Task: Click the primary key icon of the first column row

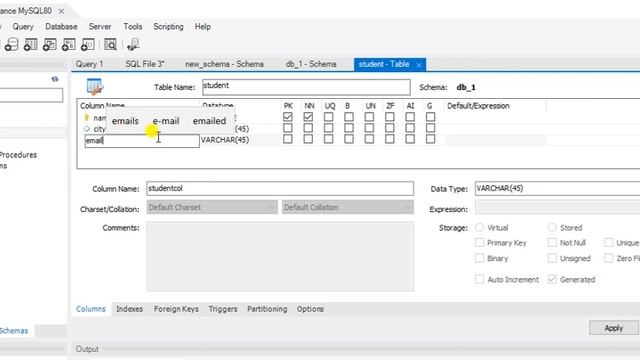Action: 86,118
